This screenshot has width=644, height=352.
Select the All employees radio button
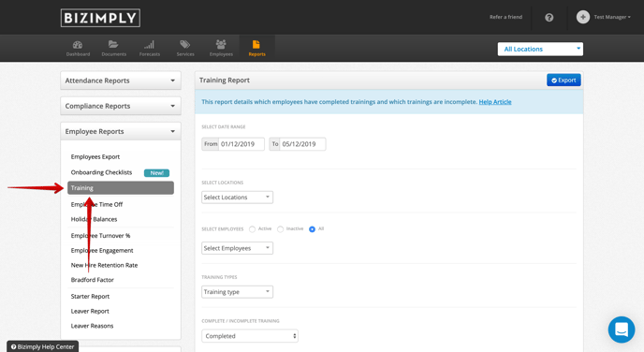pos(312,229)
